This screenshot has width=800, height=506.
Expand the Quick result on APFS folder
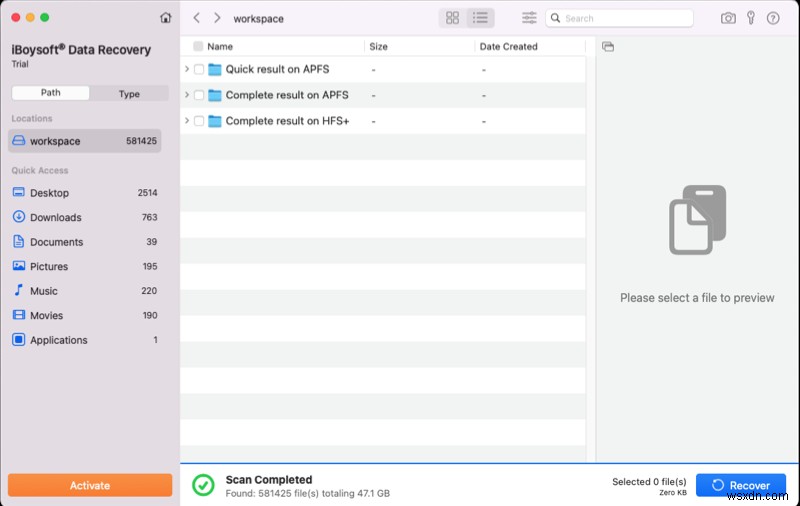pyautogui.click(x=187, y=70)
